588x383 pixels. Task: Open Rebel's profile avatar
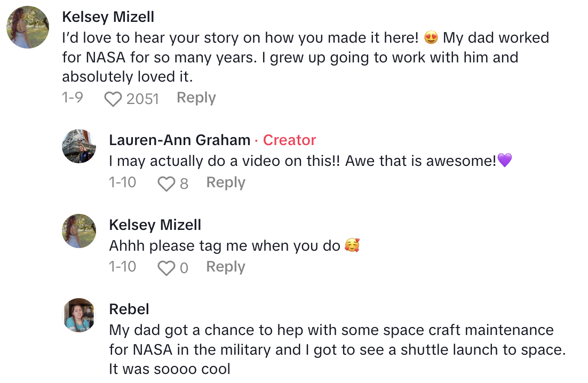pos(79,315)
